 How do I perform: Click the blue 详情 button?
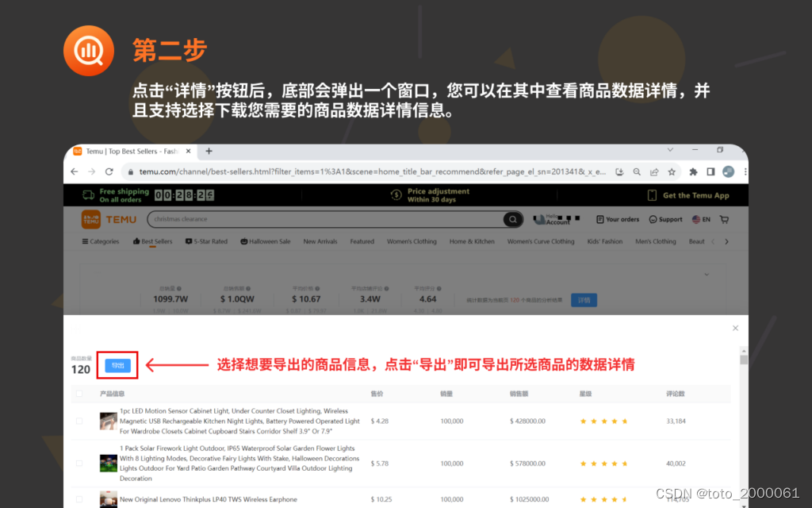click(584, 300)
